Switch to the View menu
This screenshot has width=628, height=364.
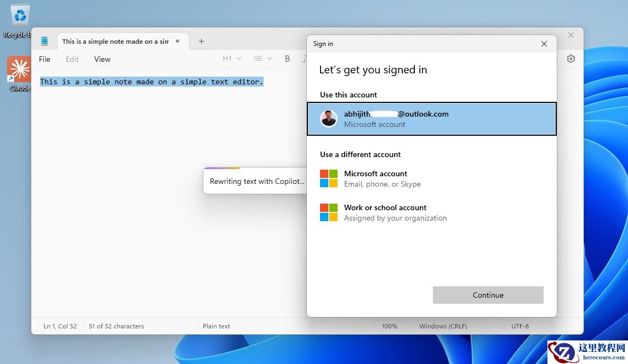point(102,59)
